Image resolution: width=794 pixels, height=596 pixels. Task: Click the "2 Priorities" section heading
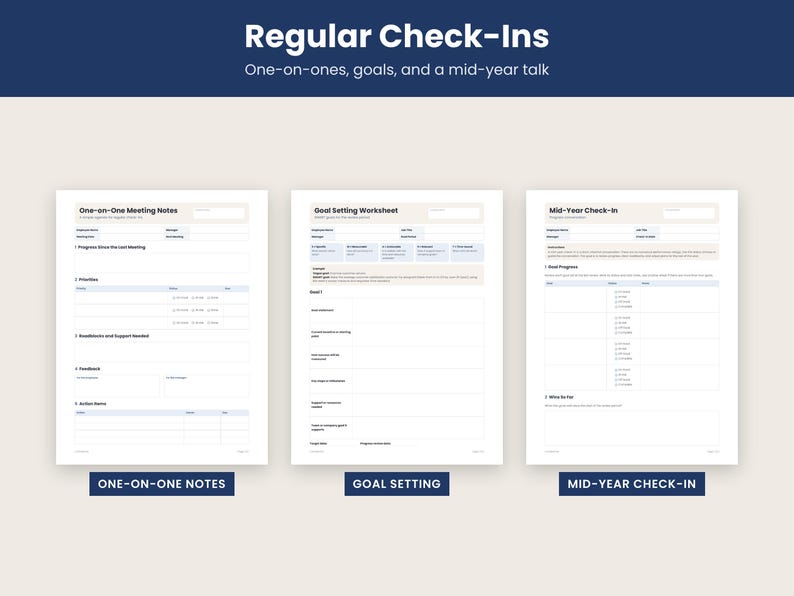coord(87,280)
